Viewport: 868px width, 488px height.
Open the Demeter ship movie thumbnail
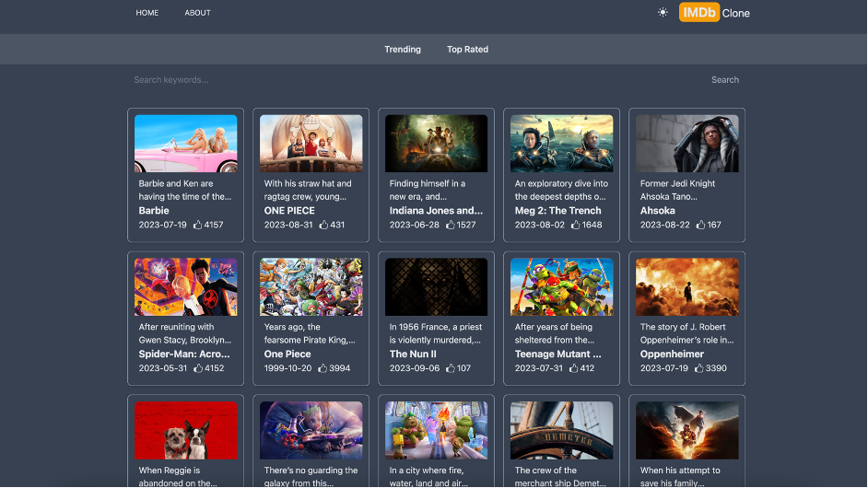click(561, 431)
